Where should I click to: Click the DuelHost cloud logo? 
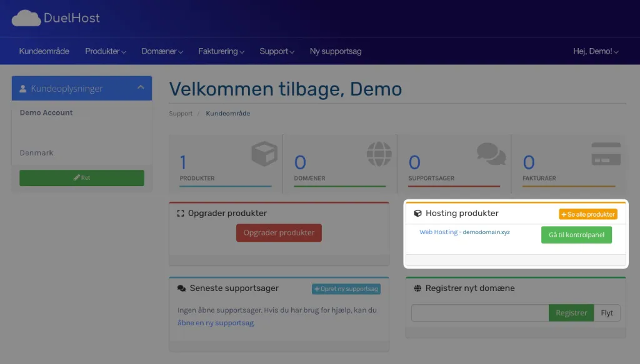[x=26, y=18]
